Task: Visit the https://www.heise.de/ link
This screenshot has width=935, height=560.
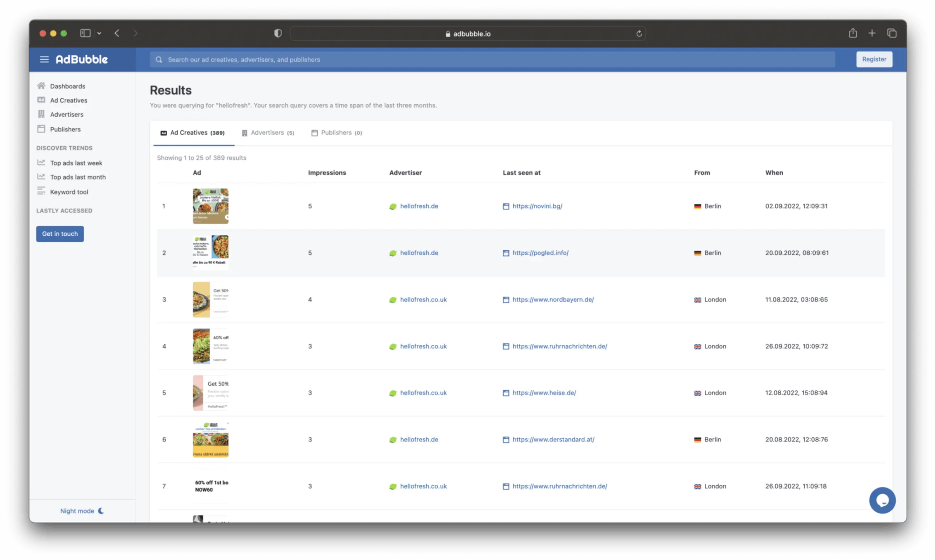Action: (x=544, y=392)
